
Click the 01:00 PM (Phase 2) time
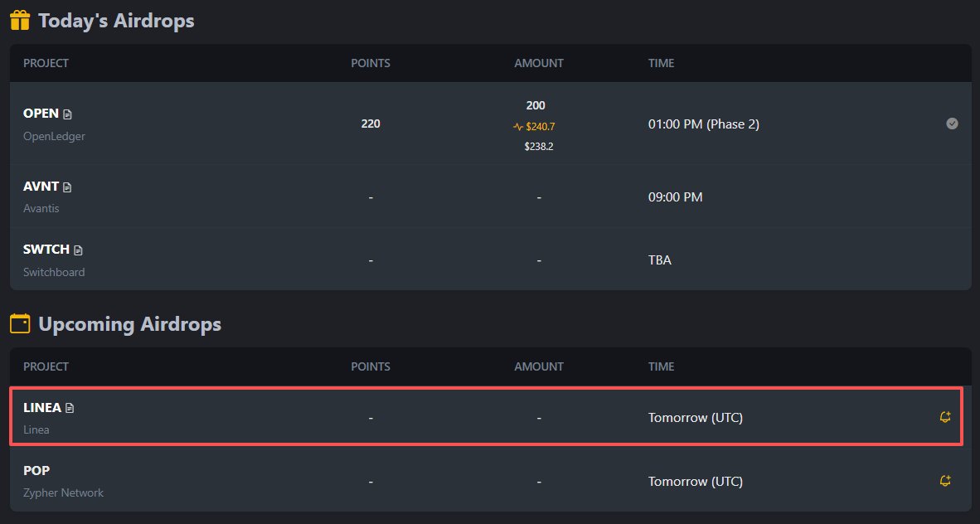[x=704, y=124]
